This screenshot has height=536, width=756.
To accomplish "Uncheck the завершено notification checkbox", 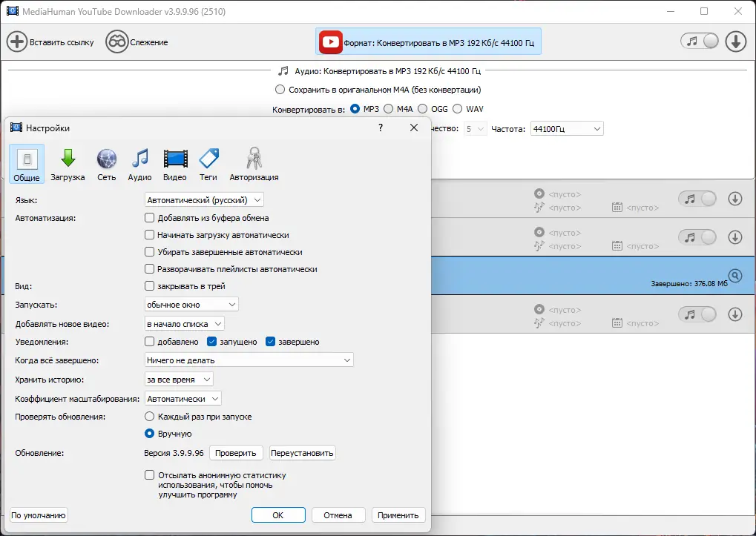I will point(271,342).
